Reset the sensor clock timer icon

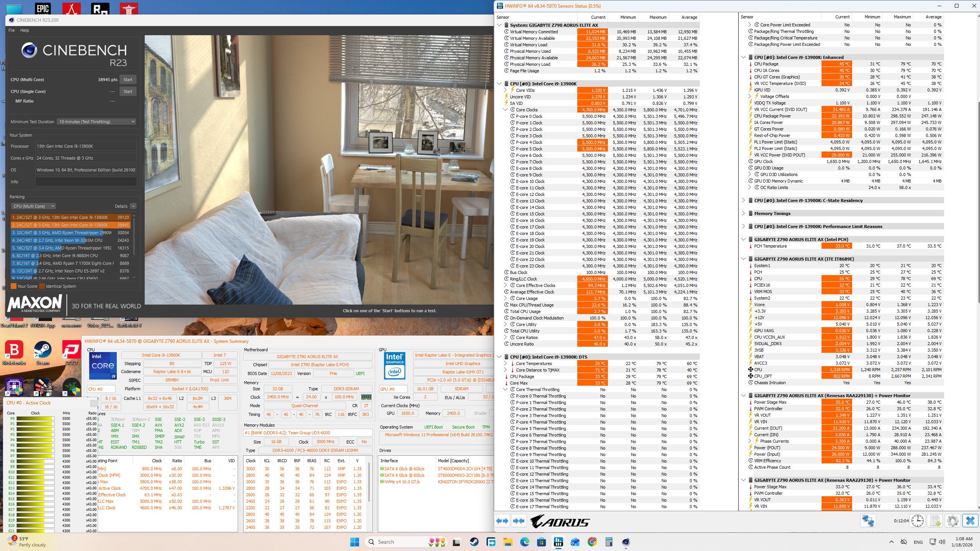(918, 521)
